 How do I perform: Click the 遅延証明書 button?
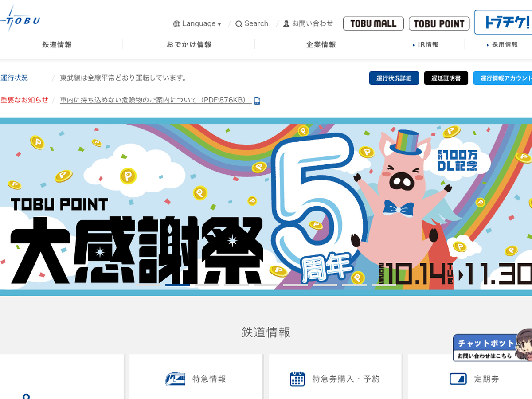pos(446,78)
